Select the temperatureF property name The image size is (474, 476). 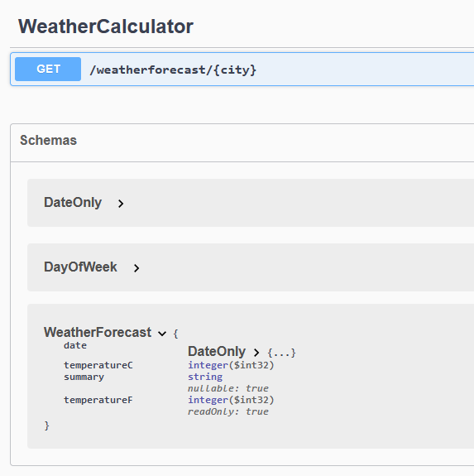tap(98, 400)
